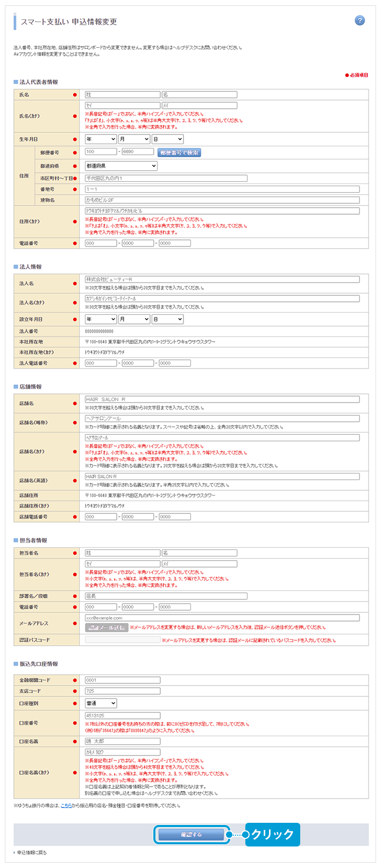Click the corporate name input field
The height and width of the screenshot is (868, 382).
pyautogui.click(x=222, y=280)
